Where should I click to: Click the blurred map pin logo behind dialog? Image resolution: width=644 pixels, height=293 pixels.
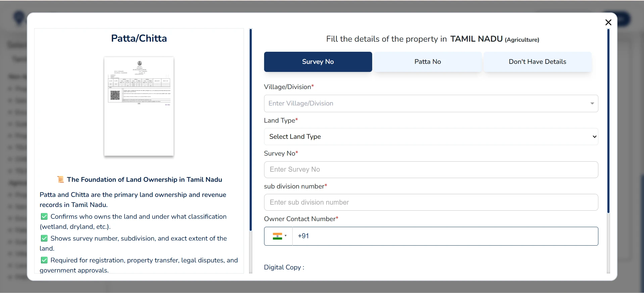tap(19, 18)
